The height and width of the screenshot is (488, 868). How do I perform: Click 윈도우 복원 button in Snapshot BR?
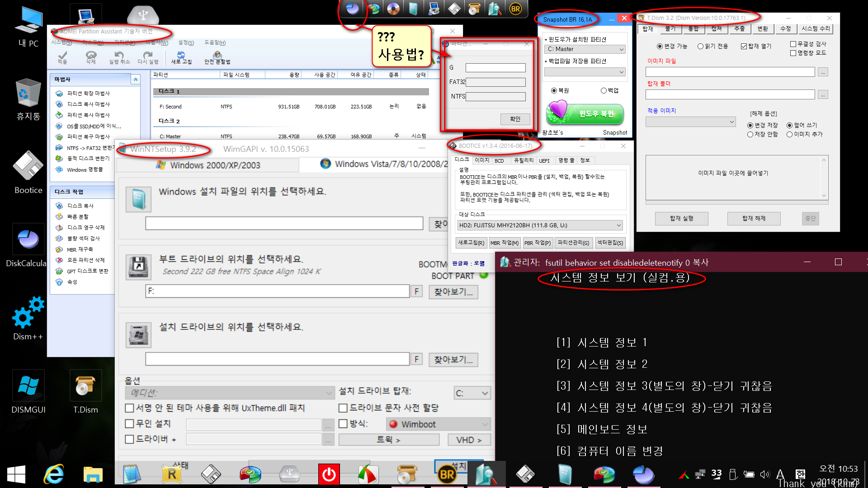pos(585,113)
